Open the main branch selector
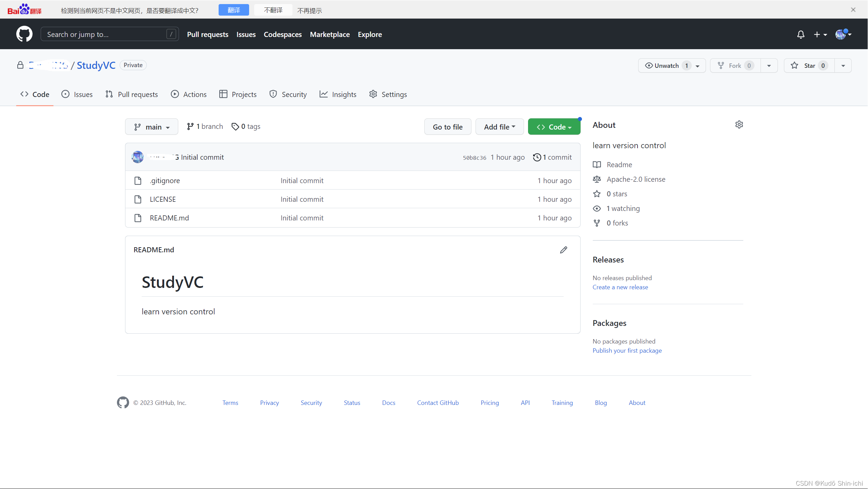 click(152, 127)
